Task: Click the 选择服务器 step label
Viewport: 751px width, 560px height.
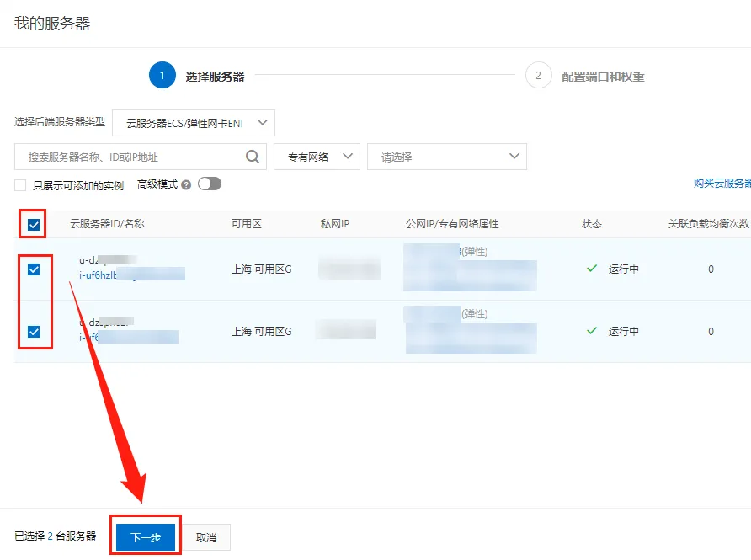Action: (215, 77)
